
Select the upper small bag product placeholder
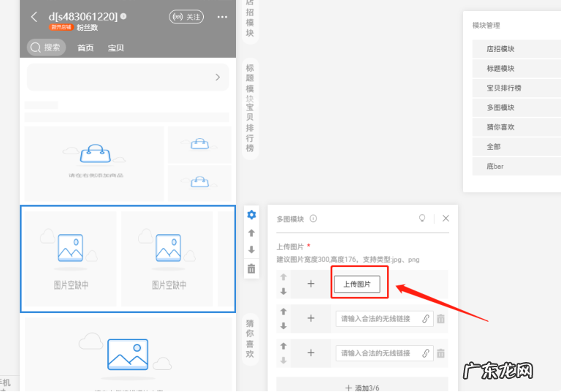[199, 145]
